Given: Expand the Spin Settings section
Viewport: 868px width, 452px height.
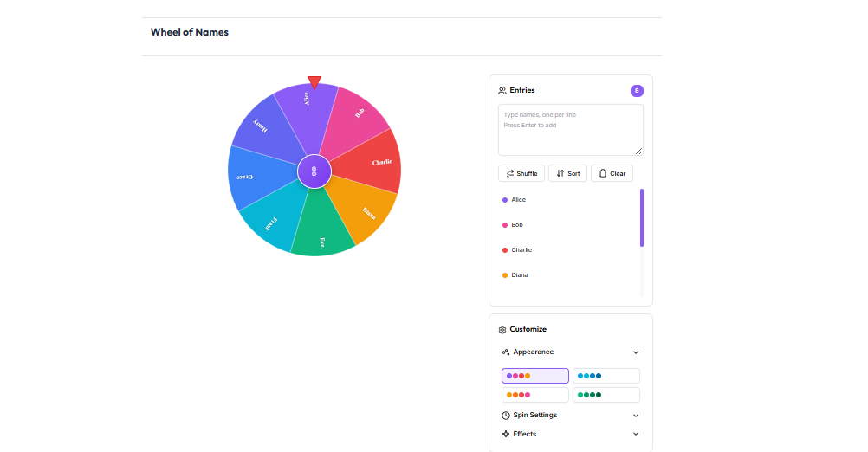Looking at the screenshot, I should tap(571, 415).
